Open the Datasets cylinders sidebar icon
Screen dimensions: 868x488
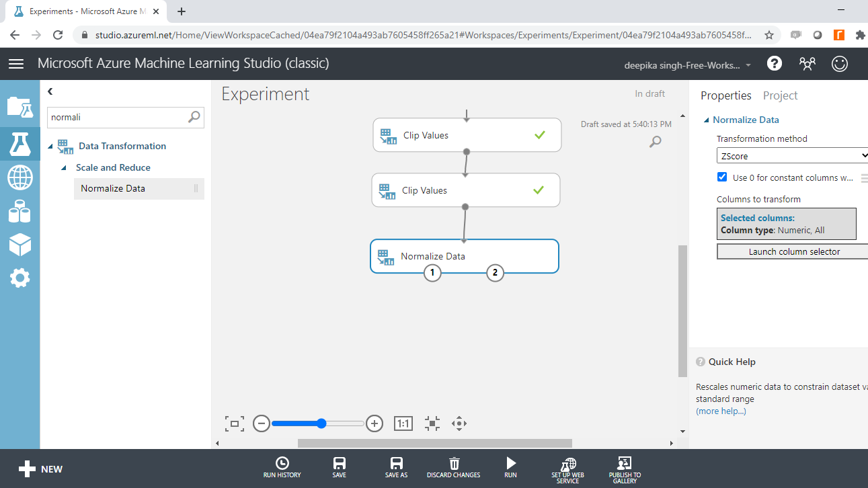pyautogui.click(x=19, y=211)
